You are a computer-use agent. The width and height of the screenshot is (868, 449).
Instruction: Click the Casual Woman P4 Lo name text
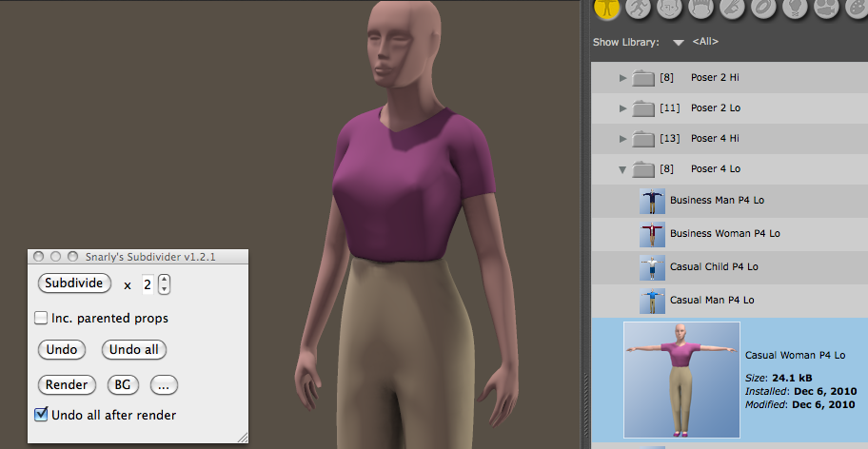pyautogui.click(x=795, y=355)
